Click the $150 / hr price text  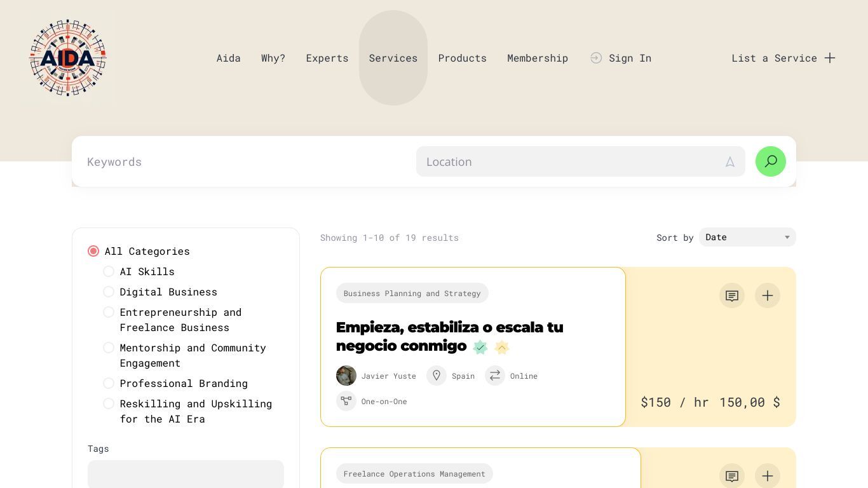[675, 402]
